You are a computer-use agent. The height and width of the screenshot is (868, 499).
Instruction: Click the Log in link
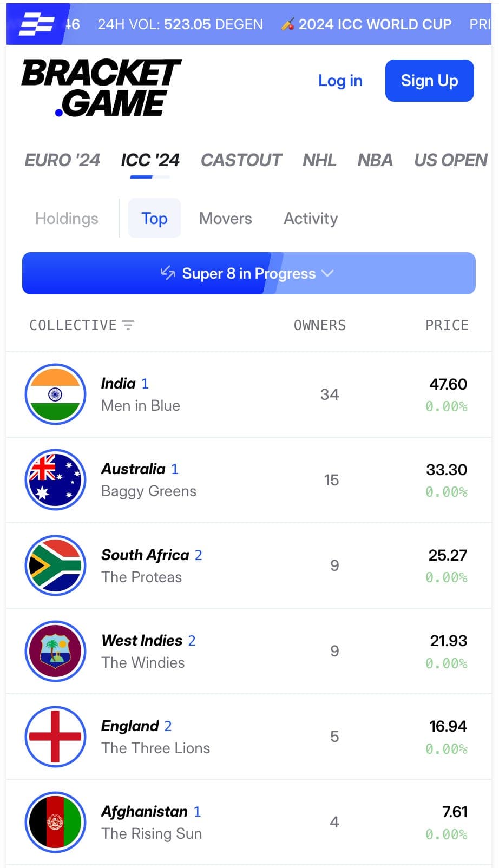(340, 81)
